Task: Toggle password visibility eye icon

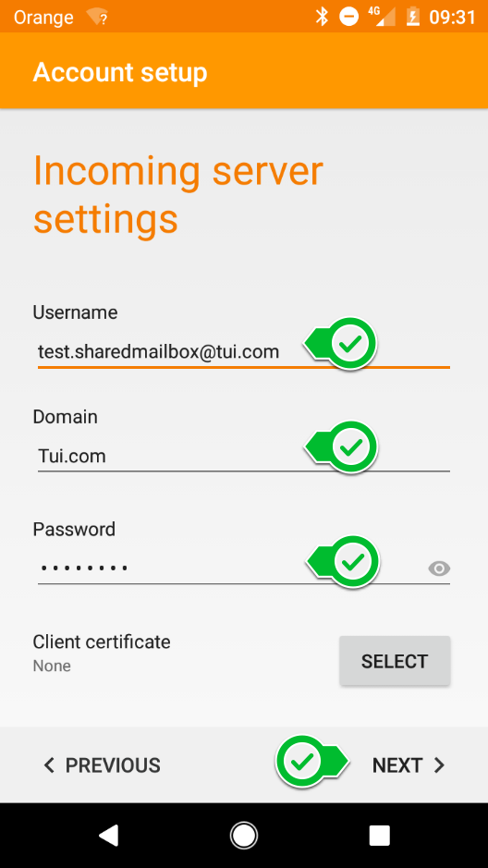Action: click(x=439, y=568)
